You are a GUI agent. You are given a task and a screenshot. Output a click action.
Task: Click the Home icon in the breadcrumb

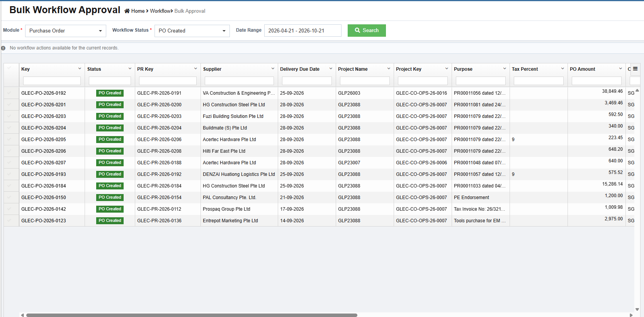127,11
